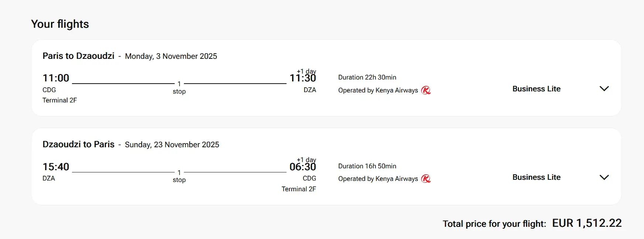Click the Kenya Airways logo on return flight

tap(426, 179)
